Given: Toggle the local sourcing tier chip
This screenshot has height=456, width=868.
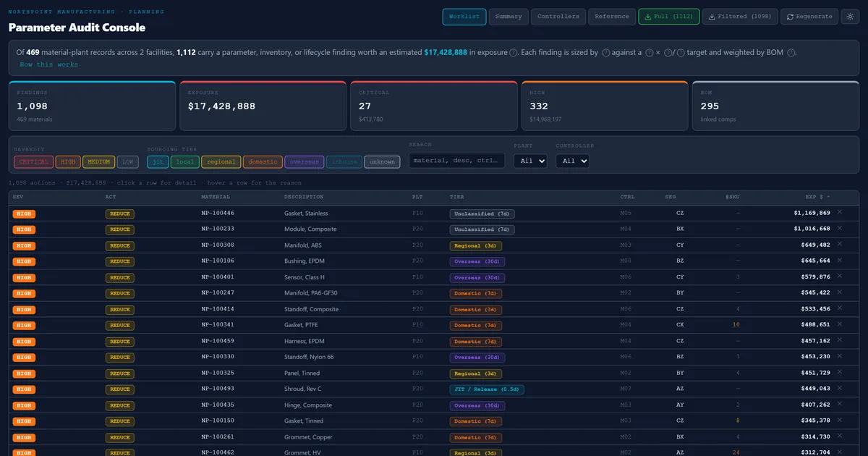Looking at the screenshot, I should tap(184, 162).
